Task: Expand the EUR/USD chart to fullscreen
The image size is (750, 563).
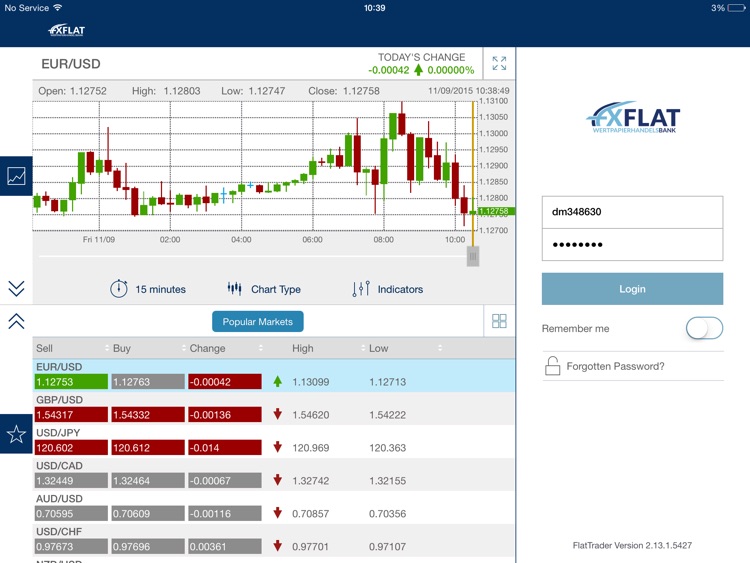Action: [499, 64]
